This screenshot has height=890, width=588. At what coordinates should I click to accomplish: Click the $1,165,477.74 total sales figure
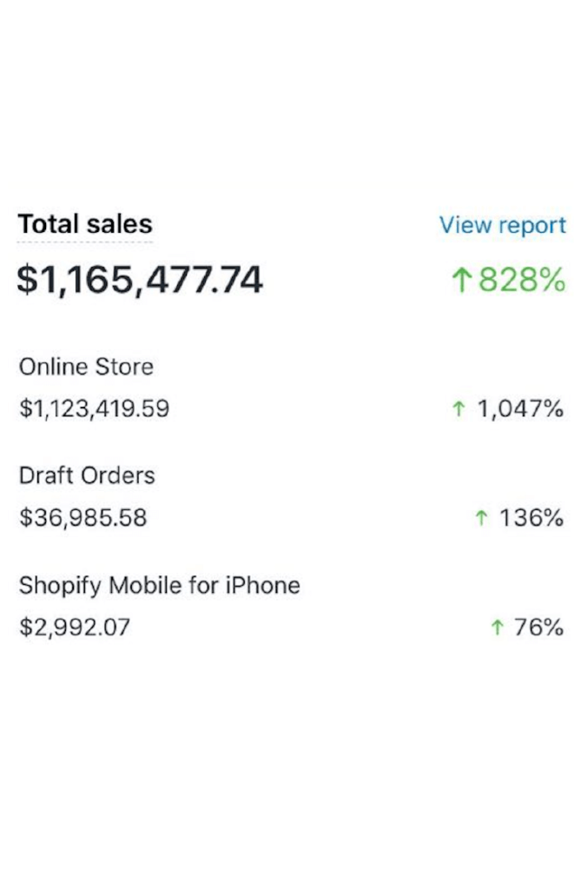click(141, 280)
